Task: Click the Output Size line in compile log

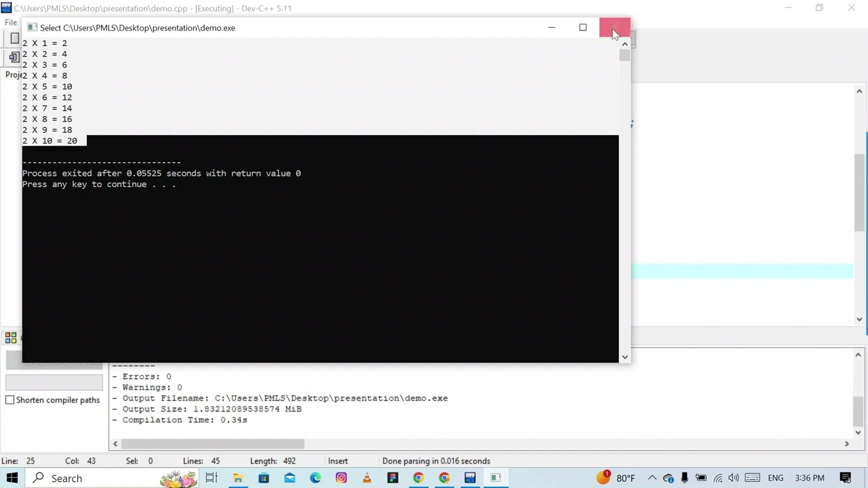Action: [x=207, y=409]
